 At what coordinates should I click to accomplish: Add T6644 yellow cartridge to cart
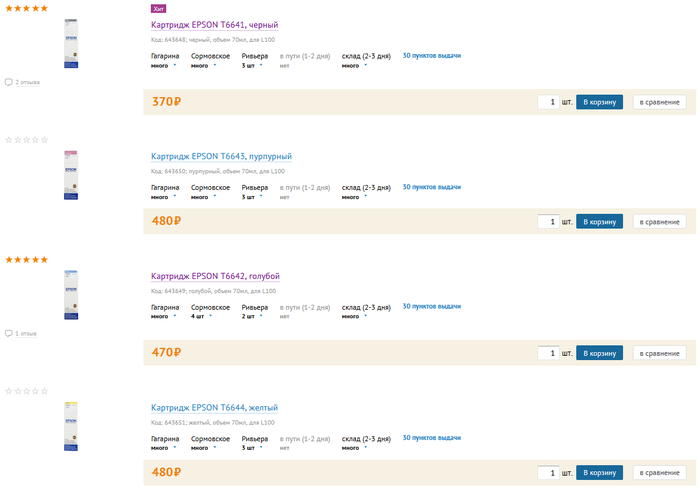[x=599, y=473]
